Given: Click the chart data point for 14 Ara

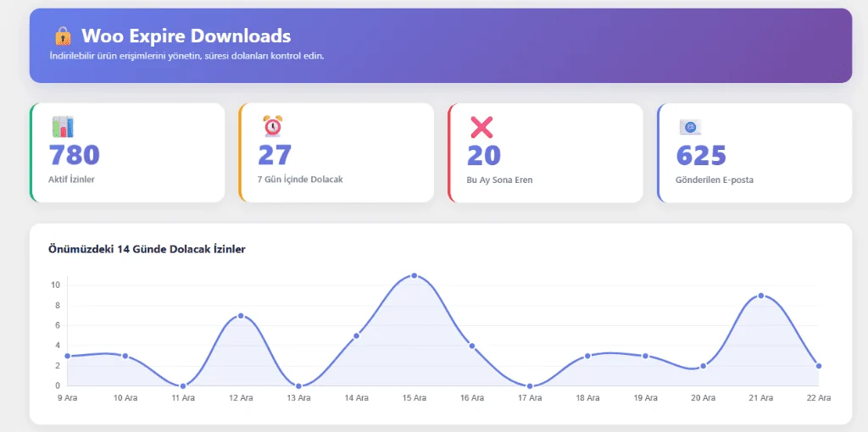Looking at the screenshot, I should tap(357, 335).
